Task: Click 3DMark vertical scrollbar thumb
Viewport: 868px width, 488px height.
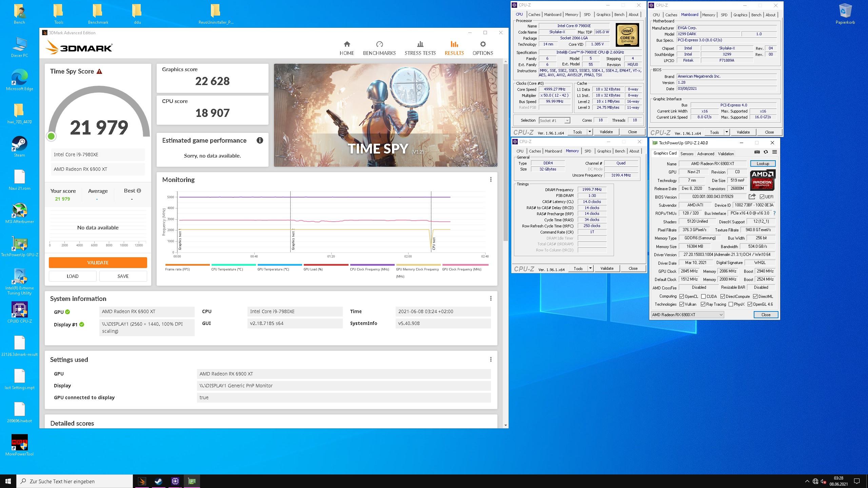Action: click(506, 152)
